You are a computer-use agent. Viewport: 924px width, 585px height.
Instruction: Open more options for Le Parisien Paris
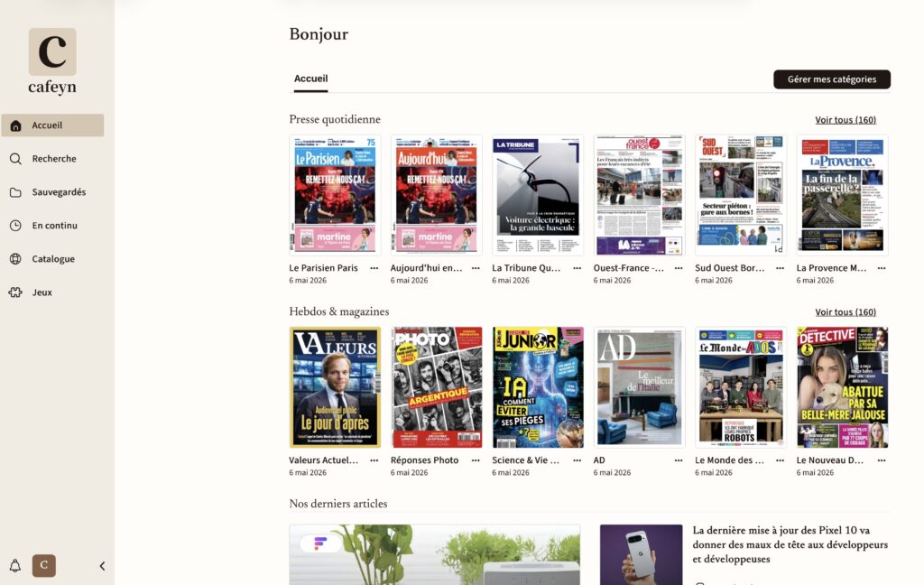(374, 268)
